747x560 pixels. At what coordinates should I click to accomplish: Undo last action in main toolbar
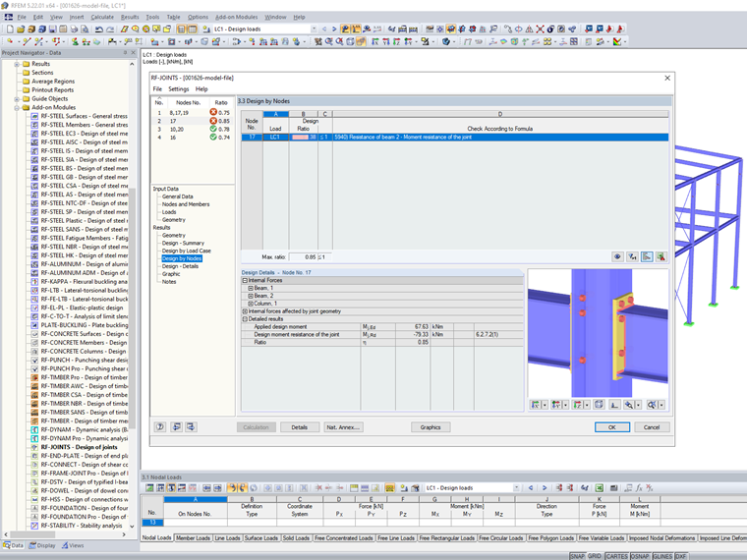point(99,29)
